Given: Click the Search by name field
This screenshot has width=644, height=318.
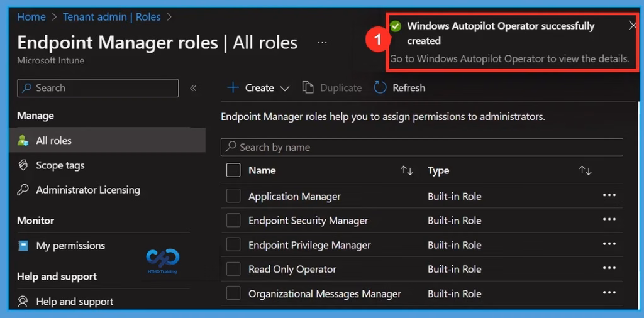Looking at the screenshot, I should [422, 147].
